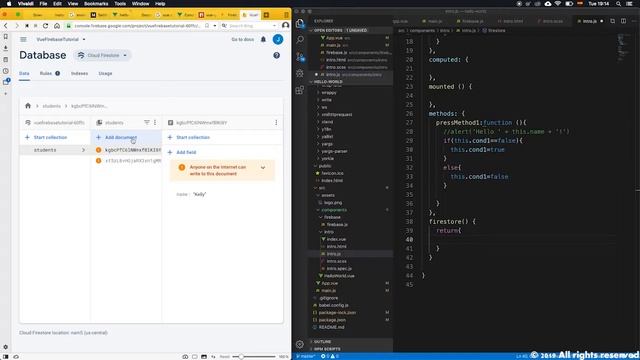This screenshot has width=640, height=360.
Task: Open VS Code Debug view icon
Action: (x=300, y=73)
